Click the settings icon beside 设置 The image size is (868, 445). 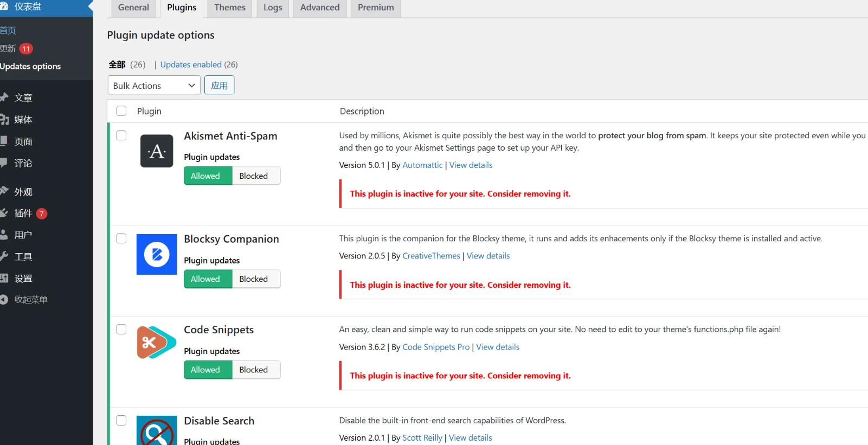[4, 278]
